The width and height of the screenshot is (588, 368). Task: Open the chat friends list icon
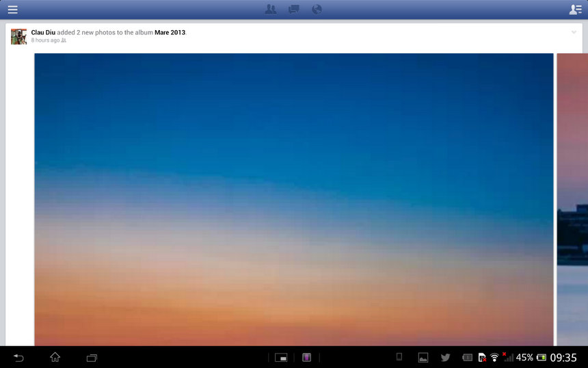pyautogui.click(x=575, y=10)
